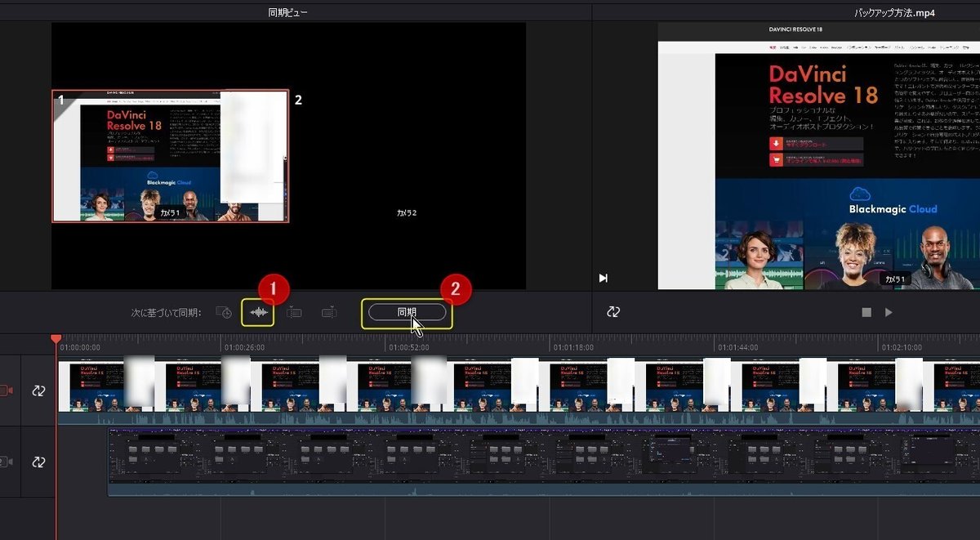Click the camera 1 audio waveform strip
Image resolution: width=980 pixels, height=540 pixels.
tap(519, 418)
